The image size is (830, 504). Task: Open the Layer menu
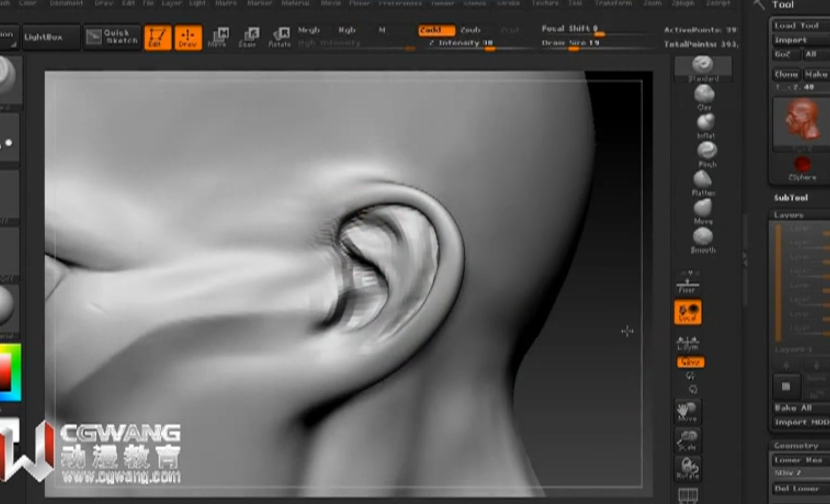tap(172, 3)
